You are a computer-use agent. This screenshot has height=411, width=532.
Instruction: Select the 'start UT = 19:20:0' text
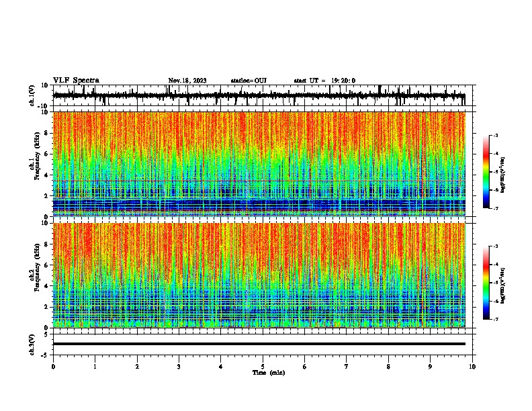[x=324, y=81]
